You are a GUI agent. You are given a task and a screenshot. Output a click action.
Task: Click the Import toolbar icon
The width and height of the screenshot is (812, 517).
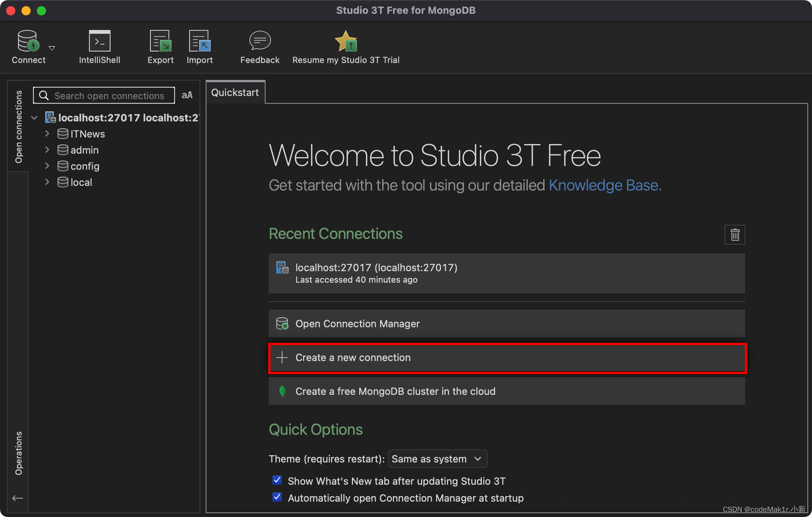pos(200,41)
